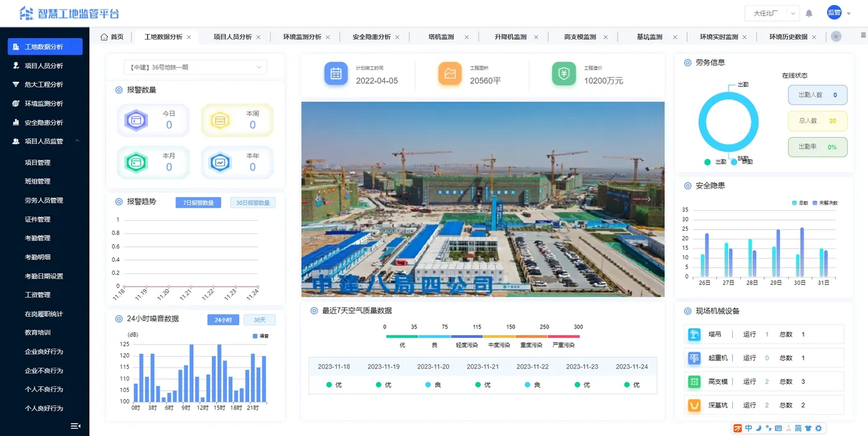Click the tab overflow double-arrow button

(836, 37)
